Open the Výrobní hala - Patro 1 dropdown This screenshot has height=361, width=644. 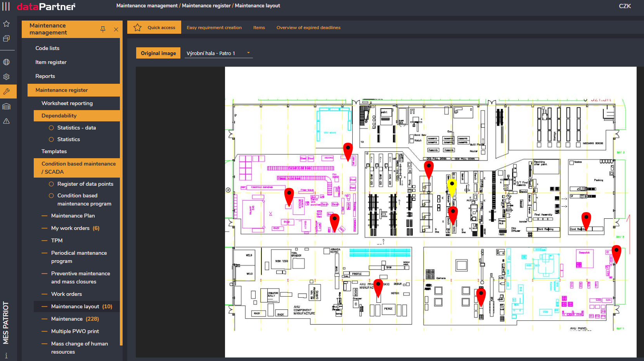click(219, 53)
